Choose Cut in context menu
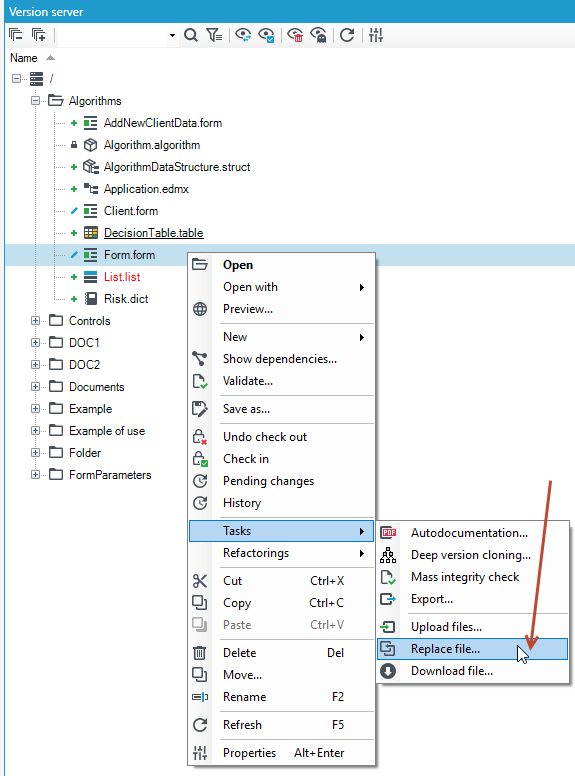The height and width of the screenshot is (776, 575). click(x=282, y=581)
